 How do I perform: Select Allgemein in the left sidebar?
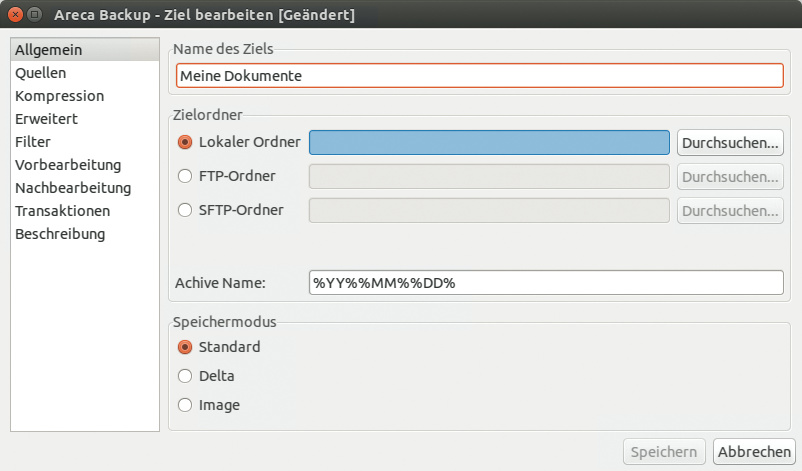(x=48, y=50)
